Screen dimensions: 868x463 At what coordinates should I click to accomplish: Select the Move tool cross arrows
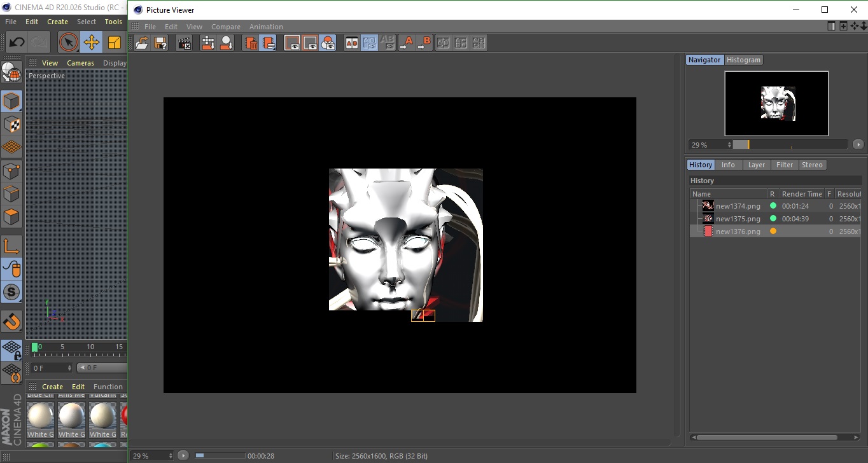[92, 43]
